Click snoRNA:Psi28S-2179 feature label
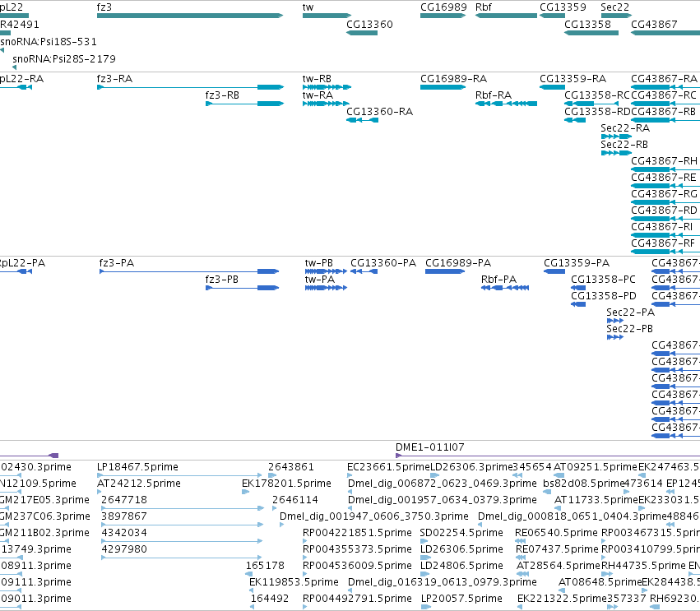 coord(64,59)
